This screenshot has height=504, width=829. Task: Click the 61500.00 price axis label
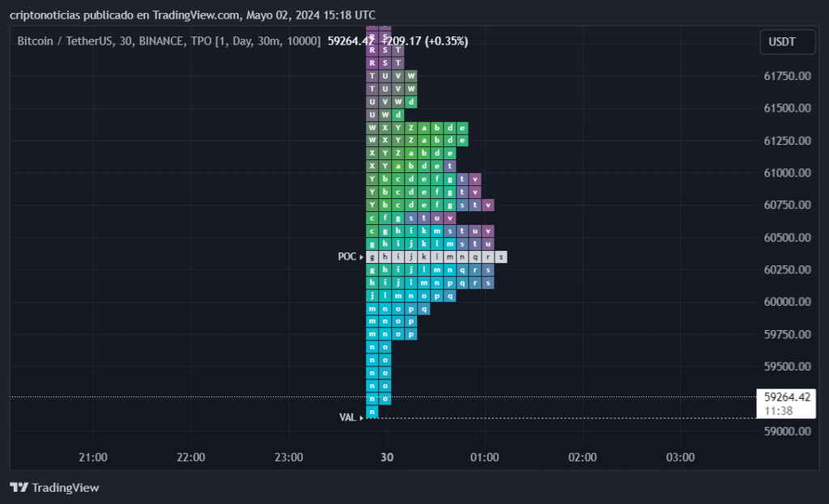(x=787, y=108)
